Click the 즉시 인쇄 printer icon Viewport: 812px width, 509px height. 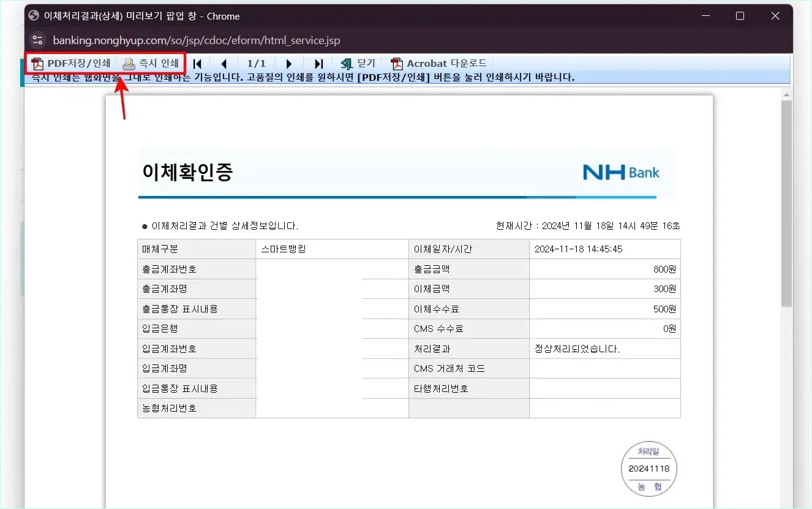[x=129, y=62]
